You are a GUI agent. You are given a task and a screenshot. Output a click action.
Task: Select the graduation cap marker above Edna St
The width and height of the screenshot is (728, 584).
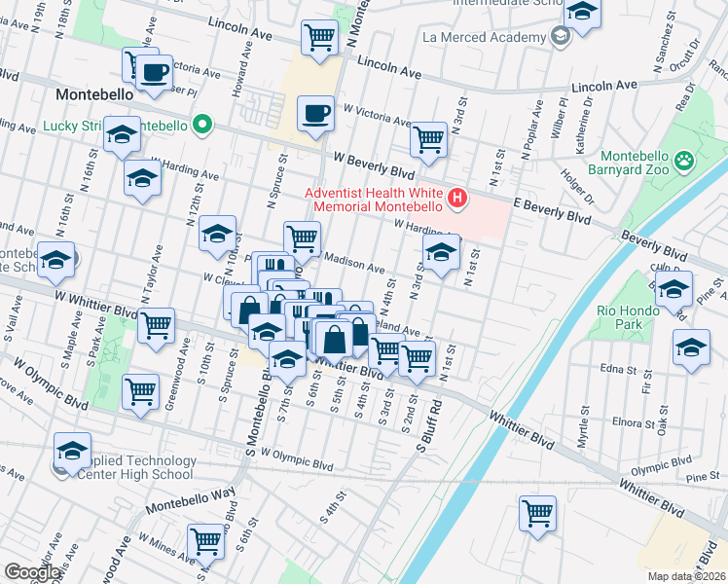[x=691, y=348]
